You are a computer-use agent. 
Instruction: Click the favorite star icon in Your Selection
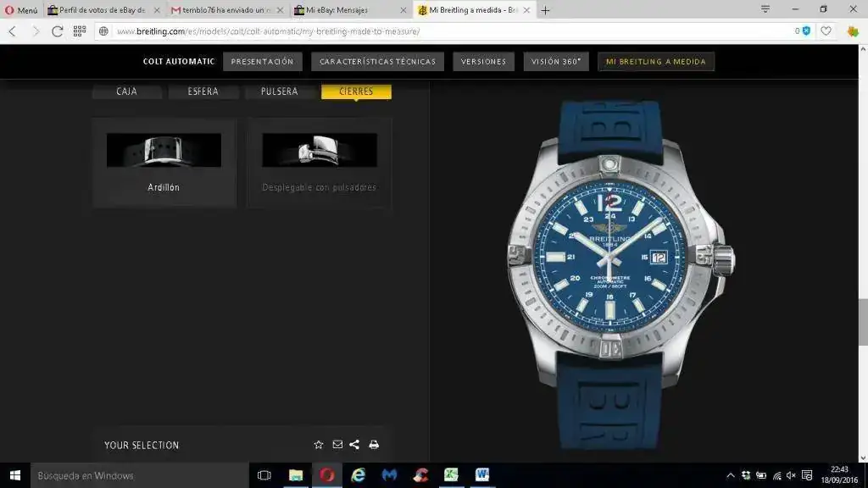click(319, 445)
